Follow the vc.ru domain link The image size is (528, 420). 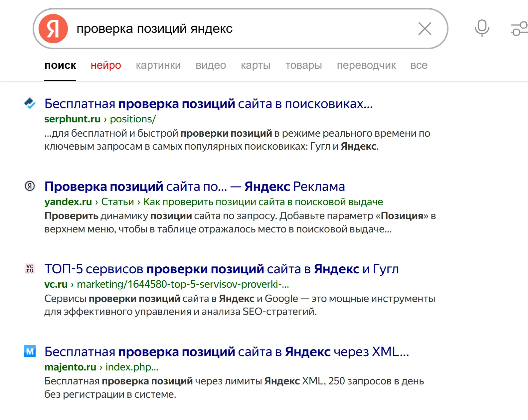pyautogui.click(x=56, y=284)
